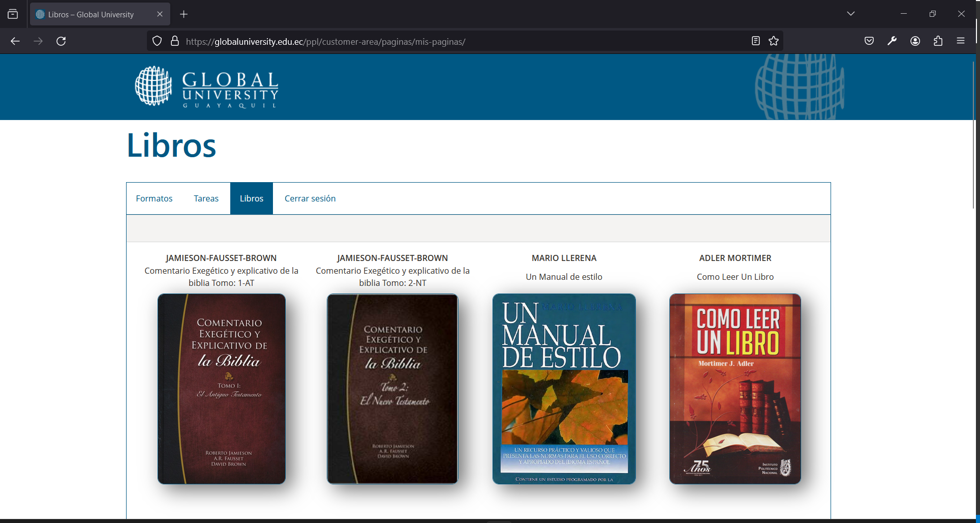
Task: Go back to the previous page
Action: (x=15, y=41)
